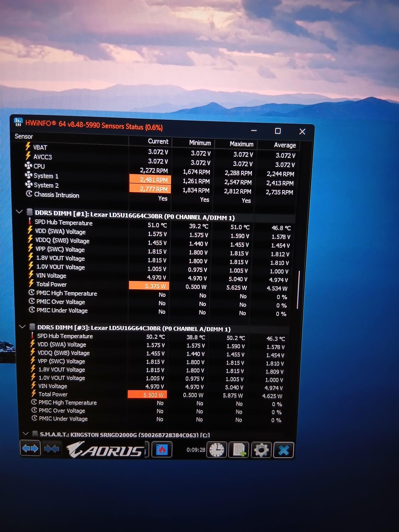The height and width of the screenshot is (532, 399).
Task: Select DIMM #1 current temperature 51.0 °C
Action: coord(157,225)
